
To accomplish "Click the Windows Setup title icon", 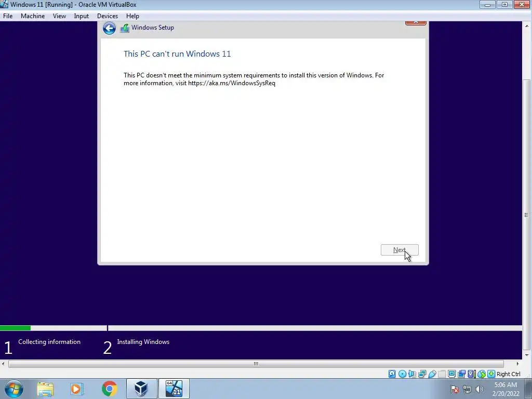I will pyautogui.click(x=125, y=28).
